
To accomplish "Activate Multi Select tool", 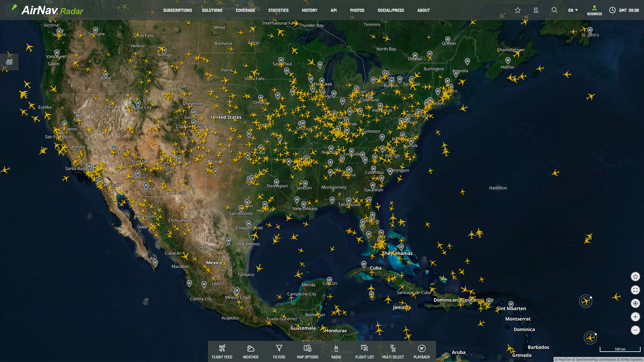I will (393, 351).
